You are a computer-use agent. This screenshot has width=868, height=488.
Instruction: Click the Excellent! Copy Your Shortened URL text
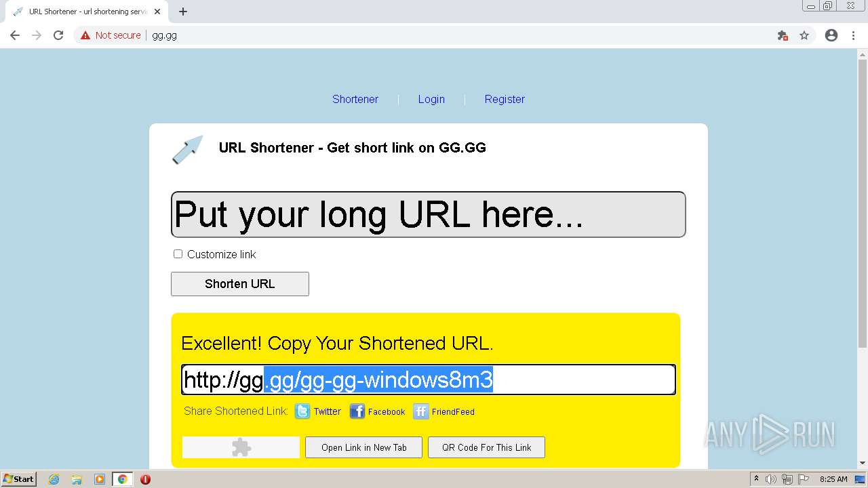pyautogui.click(x=337, y=343)
